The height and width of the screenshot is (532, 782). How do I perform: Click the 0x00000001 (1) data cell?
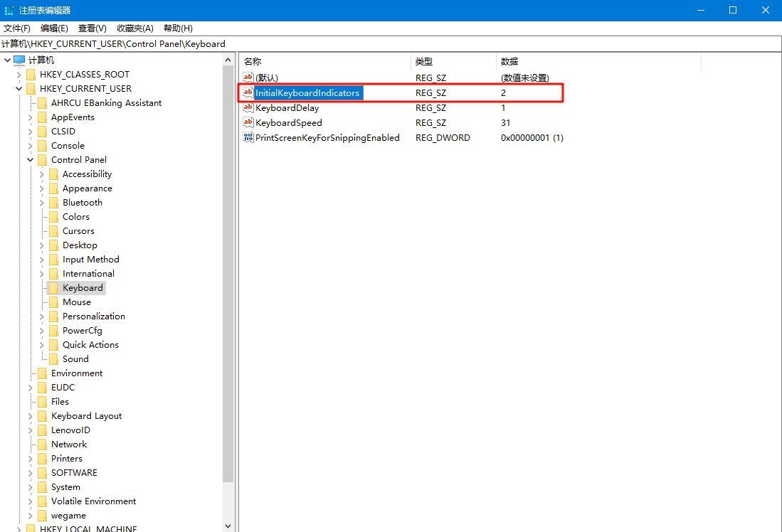coord(532,137)
